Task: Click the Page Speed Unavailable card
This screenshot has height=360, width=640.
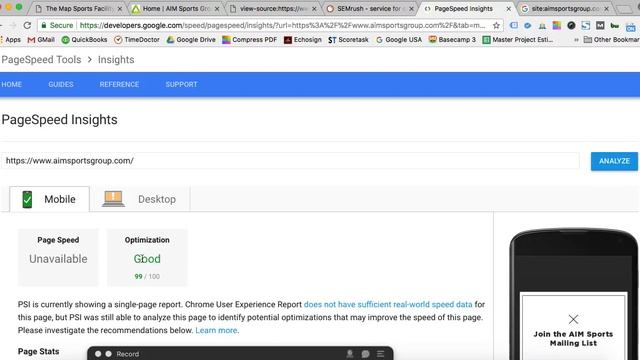Action: (x=58, y=257)
